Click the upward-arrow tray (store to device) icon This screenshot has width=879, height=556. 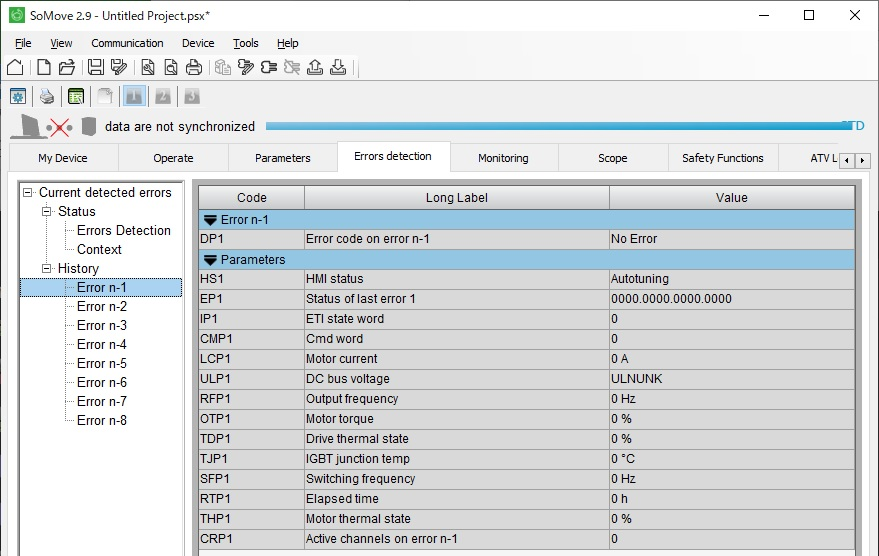(x=315, y=67)
